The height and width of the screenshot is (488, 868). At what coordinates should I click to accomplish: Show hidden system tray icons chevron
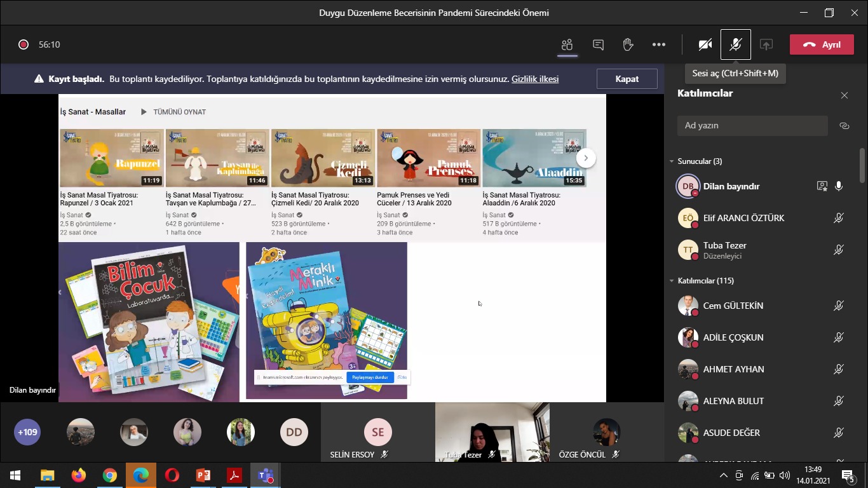point(723,475)
